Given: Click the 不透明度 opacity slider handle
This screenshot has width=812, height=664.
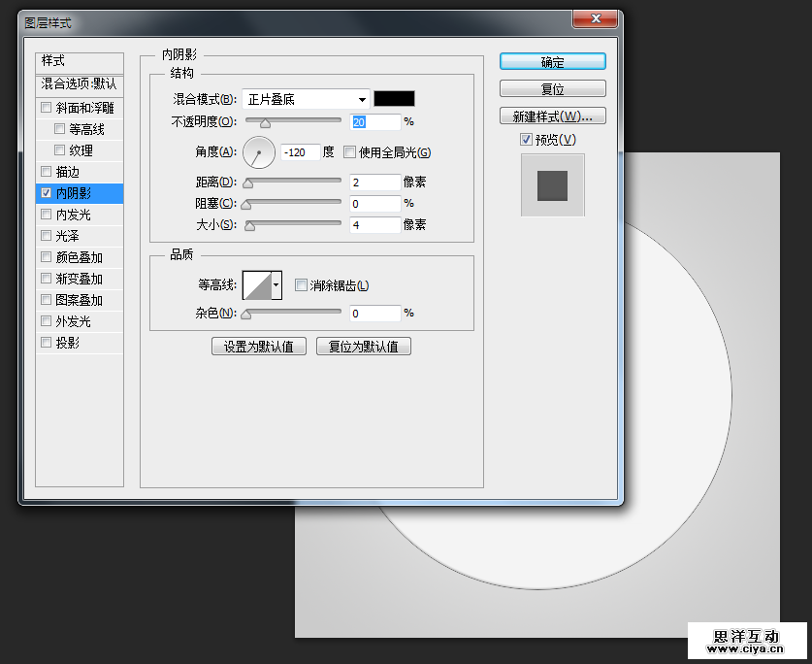Looking at the screenshot, I should [264, 122].
